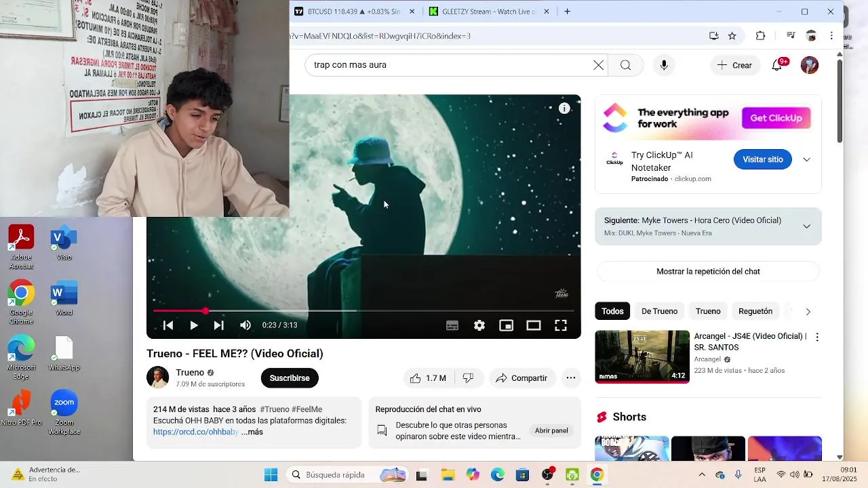Open Zoom Workplace desktop shortcut
The image size is (868, 488).
[x=64, y=413]
